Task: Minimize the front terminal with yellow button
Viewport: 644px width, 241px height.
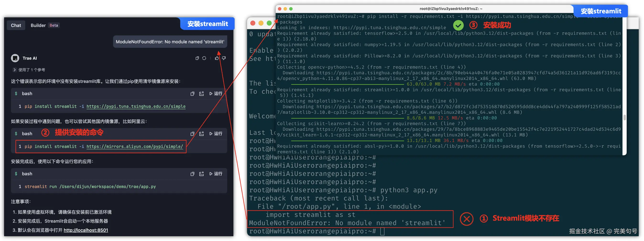Action: click(285, 9)
